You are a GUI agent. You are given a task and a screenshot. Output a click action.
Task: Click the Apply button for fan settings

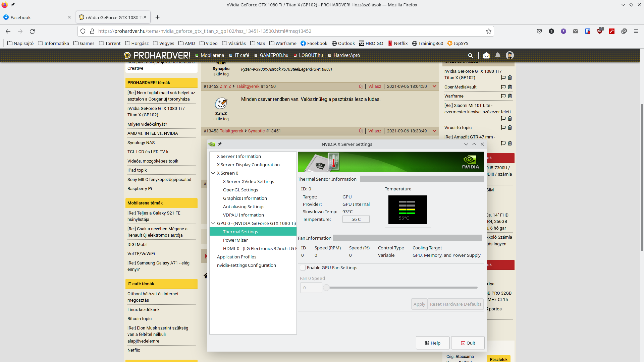pyautogui.click(x=419, y=304)
